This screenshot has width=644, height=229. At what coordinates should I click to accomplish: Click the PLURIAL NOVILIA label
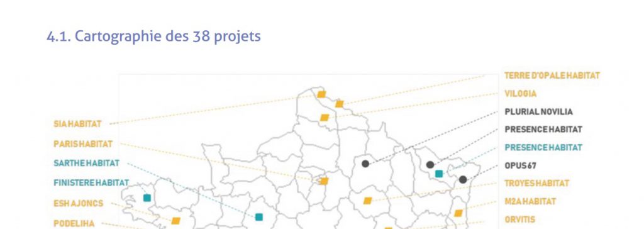click(538, 112)
